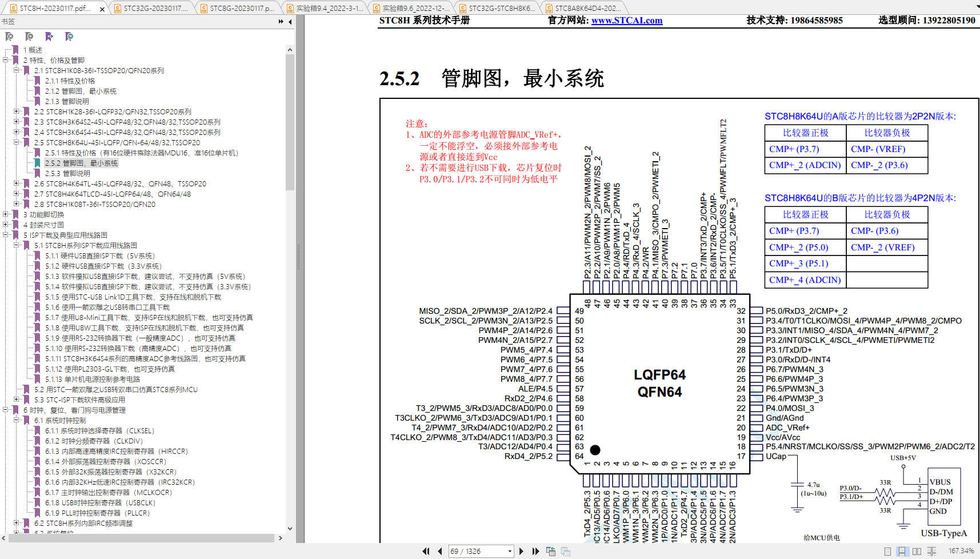Expand the '3 功能脚切换' bookmark
Viewport: 980px width, 559px height.
(5, 214)
